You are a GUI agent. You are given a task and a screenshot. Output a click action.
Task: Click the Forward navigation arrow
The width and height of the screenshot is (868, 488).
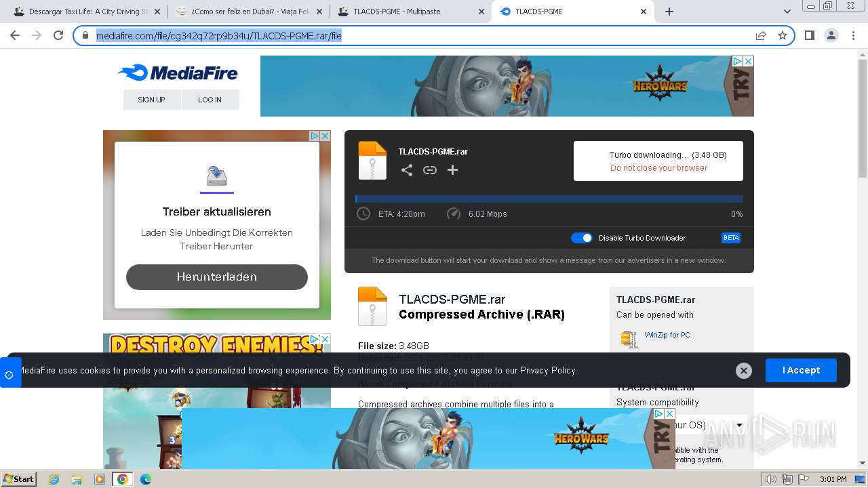tap(37, 35)
